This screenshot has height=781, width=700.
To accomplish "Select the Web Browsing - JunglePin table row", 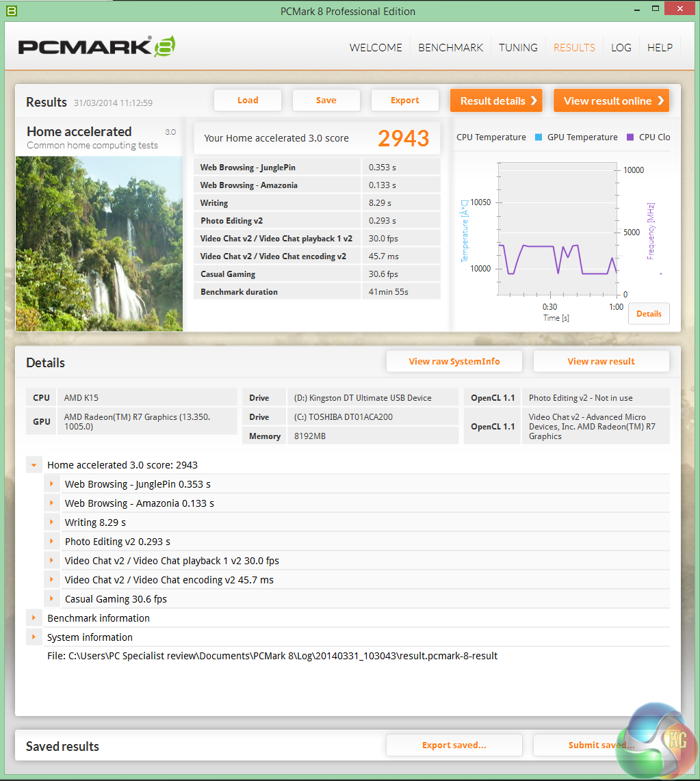I will pos(317,168).
